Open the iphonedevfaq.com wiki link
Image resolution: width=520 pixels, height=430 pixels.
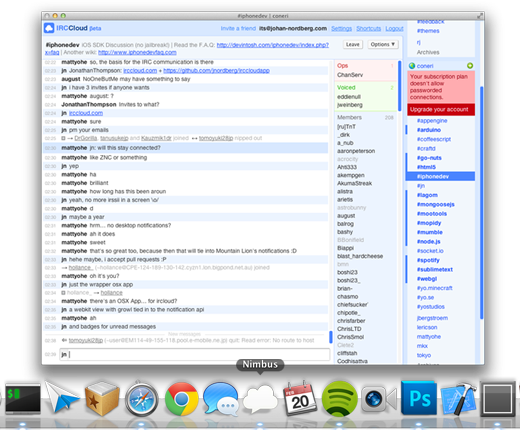tap(137, 52)
